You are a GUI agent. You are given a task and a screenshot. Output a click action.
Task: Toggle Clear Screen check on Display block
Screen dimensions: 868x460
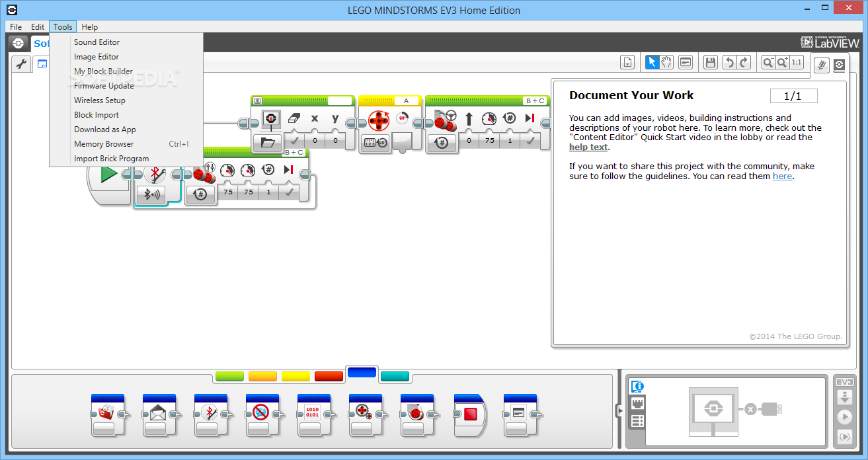coord(294,141)
